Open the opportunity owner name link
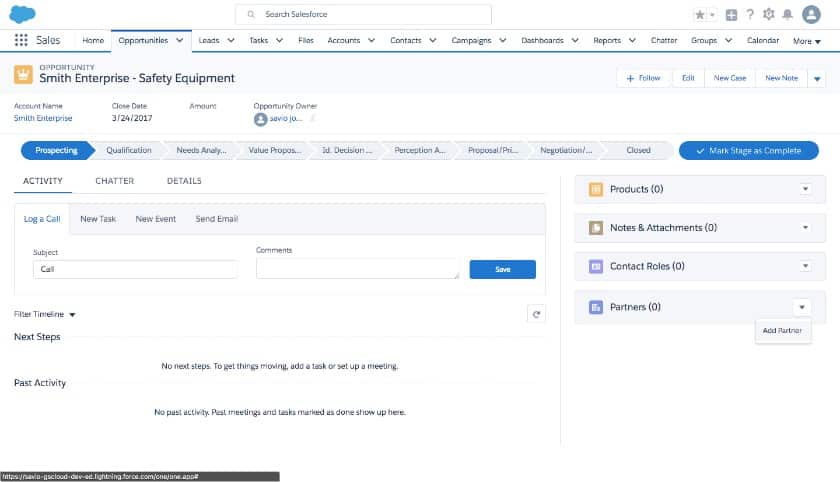This screenshot has height=482, width=840. click(286, 118)
